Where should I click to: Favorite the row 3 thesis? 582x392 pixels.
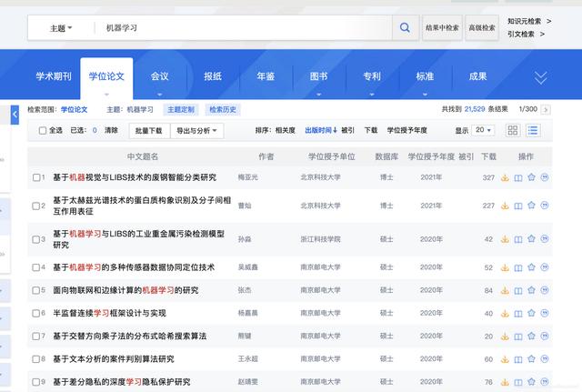531,239
